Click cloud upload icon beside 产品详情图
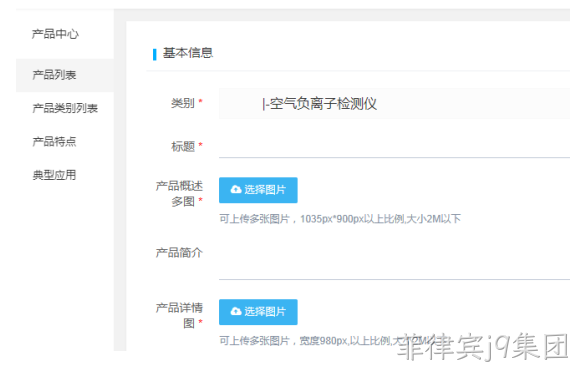 [x=236, y=311]
